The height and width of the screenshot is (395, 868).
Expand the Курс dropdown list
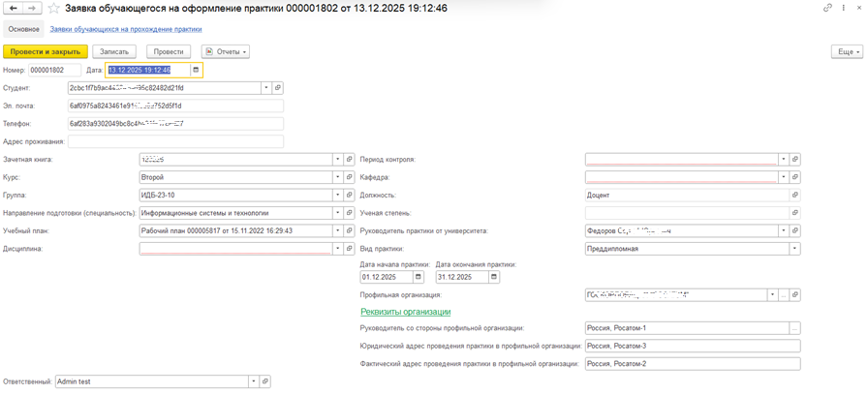pyautogui.click(x=338, y=177)
